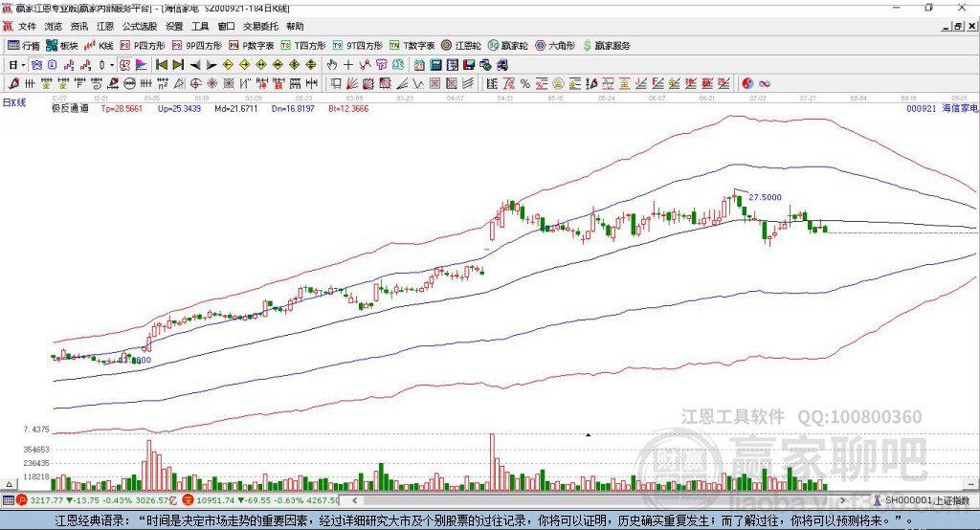Jump to first bar icon
Viewport: 980px width, 530px height.
[161, 65]
